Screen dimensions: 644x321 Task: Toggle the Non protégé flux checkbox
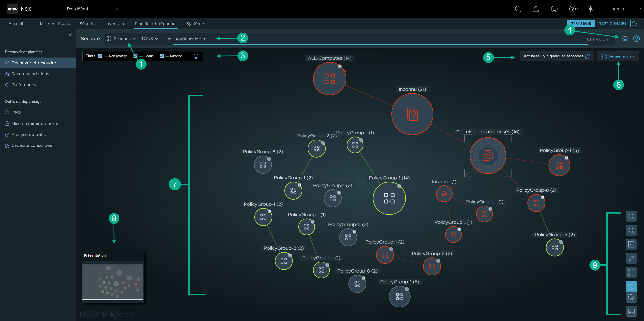point(100,56)
